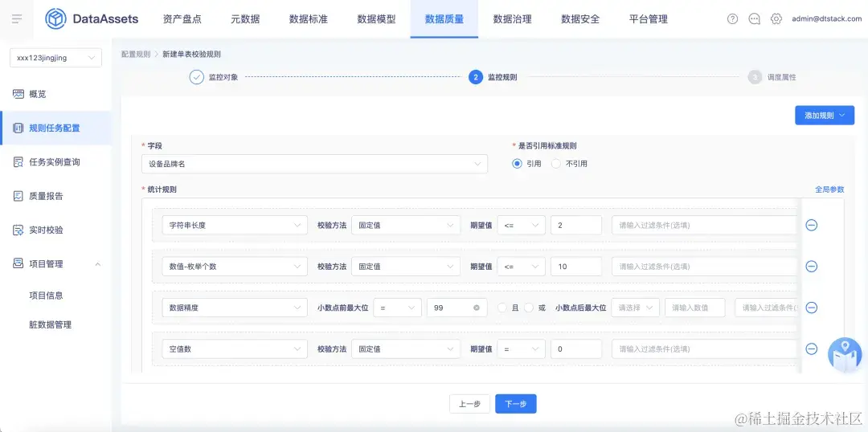Select the 且 radio in 数据精度 row

tap(502, 308)
